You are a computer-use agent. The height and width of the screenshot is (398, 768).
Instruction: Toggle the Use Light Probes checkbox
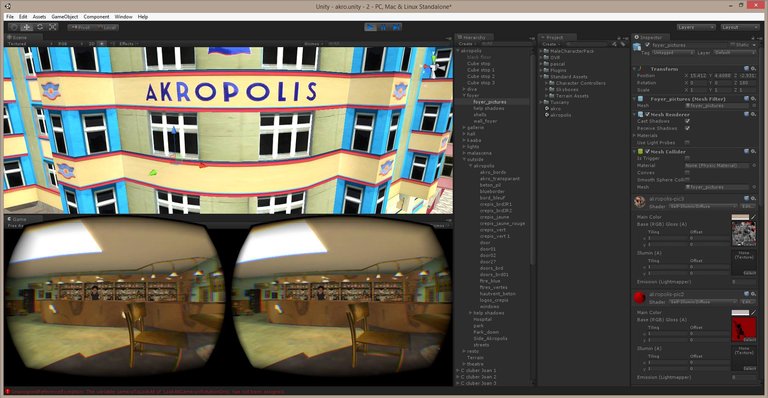click(687, 142)
